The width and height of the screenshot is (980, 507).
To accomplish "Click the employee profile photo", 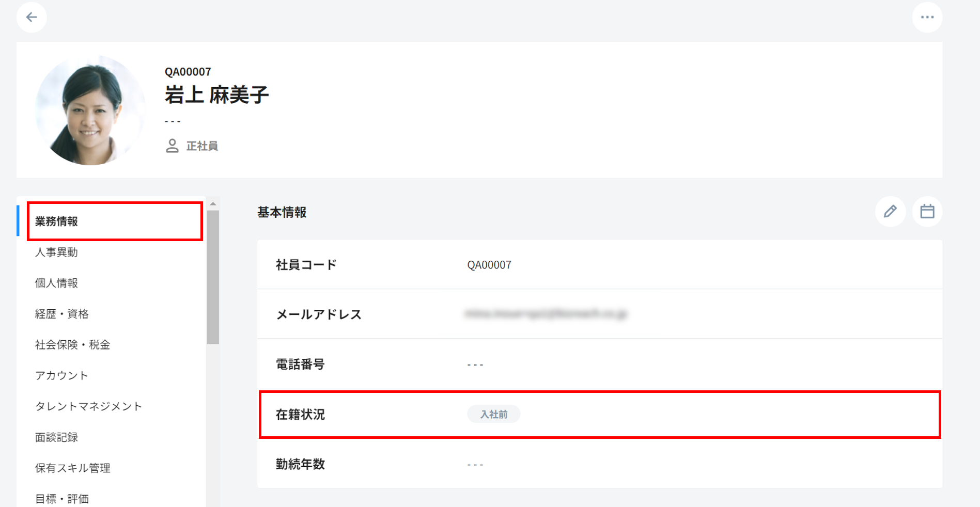I will (90, 110).
